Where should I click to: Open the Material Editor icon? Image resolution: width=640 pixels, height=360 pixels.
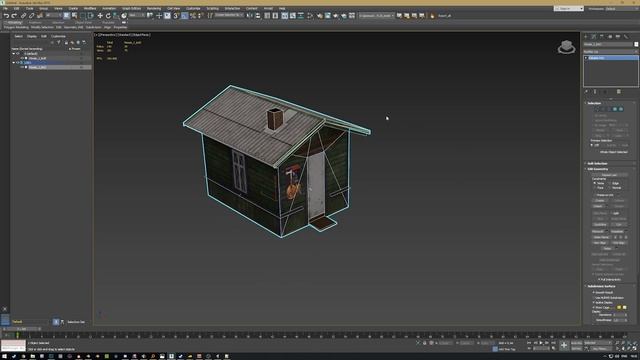click(x=310, y=16)
